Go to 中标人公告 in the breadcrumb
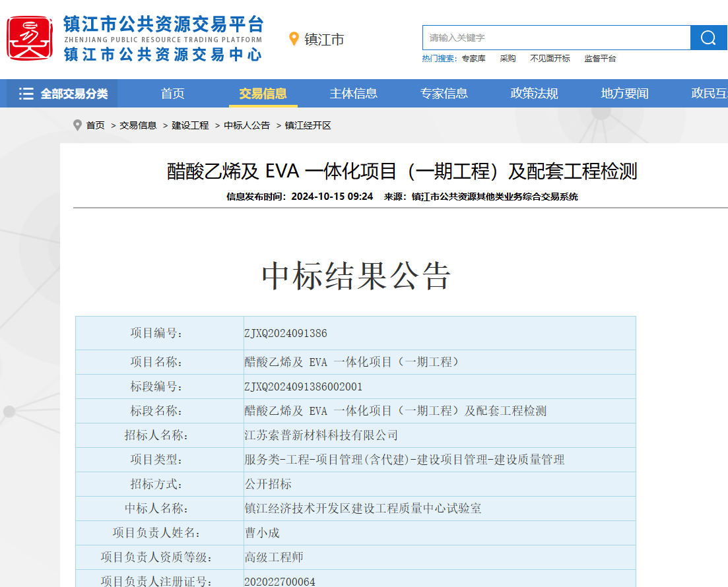This screenshot has width=728, height=587. pyautogui.click(x=247, y=125)
